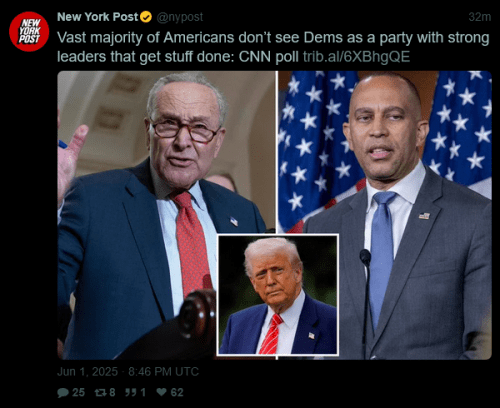Open the inset photo with red striped tie
This screenshot has height=408, width=500.
[278, 295]
